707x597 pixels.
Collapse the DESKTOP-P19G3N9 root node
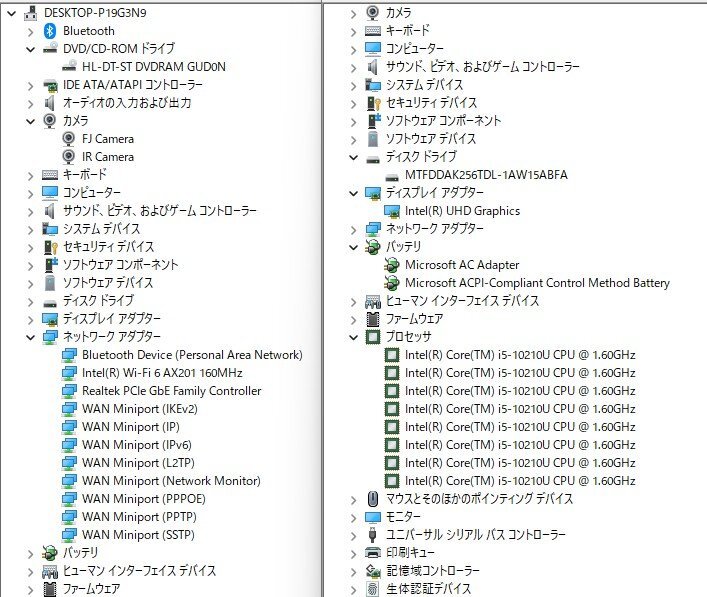[12, 14]
